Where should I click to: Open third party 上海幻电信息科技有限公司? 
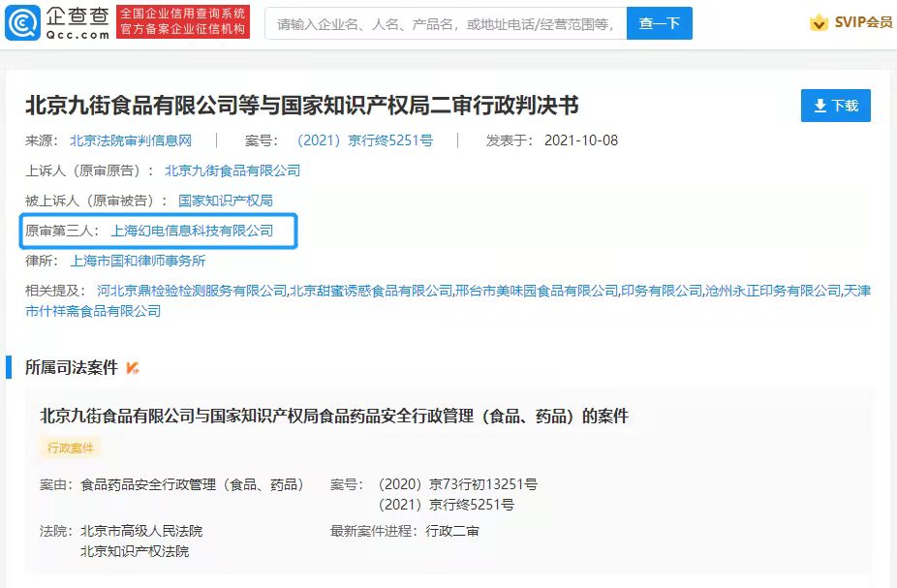pyautogui.click(x=192, y=231)
